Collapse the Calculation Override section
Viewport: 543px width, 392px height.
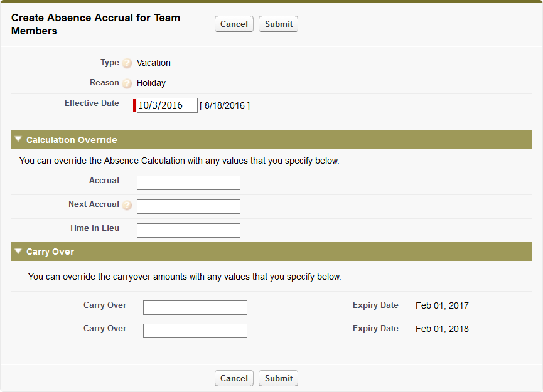[x=19, y=139]
